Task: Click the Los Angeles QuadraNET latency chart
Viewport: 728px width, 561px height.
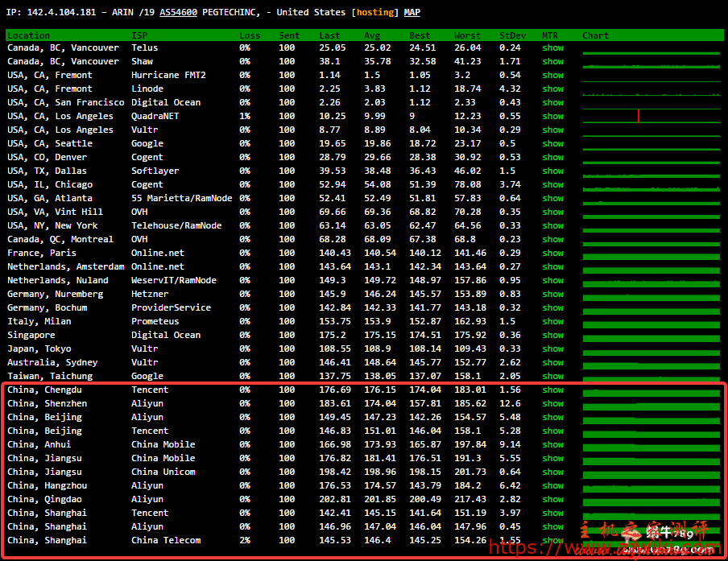Action: (651, 117)
